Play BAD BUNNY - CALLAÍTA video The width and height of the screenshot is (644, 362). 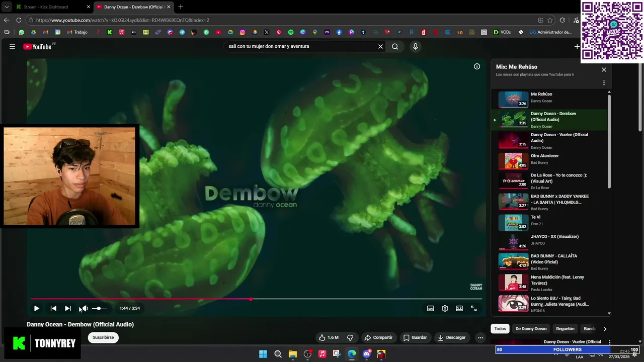click(x=549, y=262)
